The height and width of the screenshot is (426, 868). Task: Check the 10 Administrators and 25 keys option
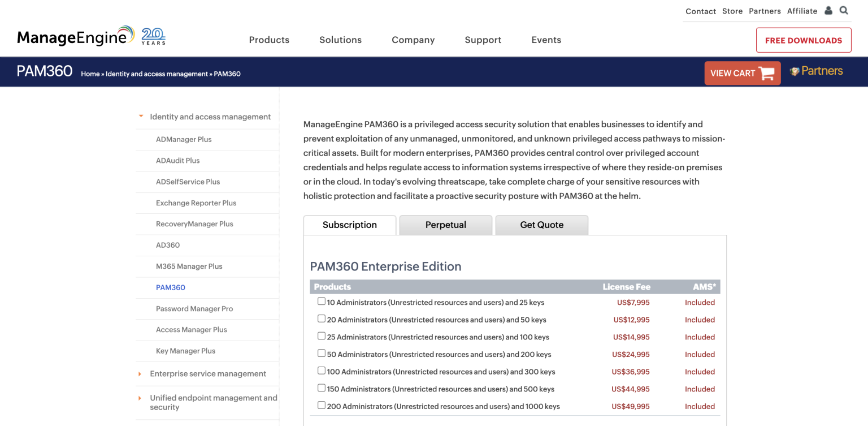pos(321,302)
